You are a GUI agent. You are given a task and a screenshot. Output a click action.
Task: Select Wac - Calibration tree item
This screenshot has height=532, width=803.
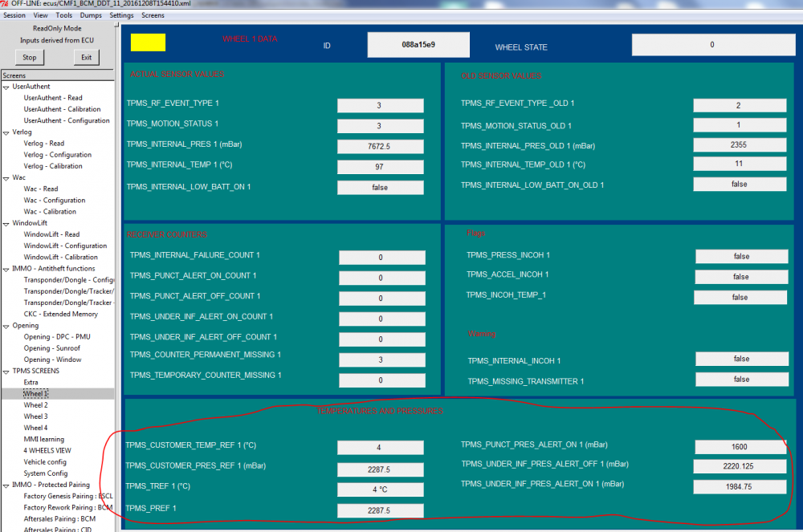[x=50, y=212]
